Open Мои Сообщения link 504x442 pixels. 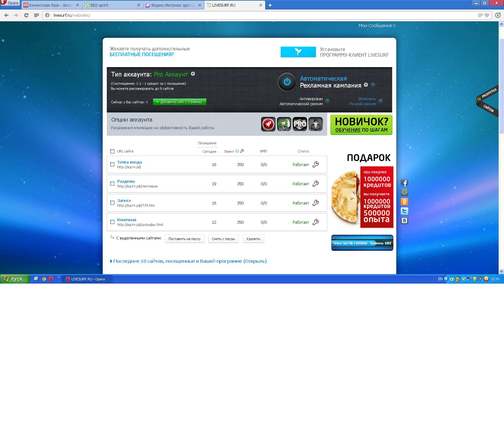pos(377,26)
